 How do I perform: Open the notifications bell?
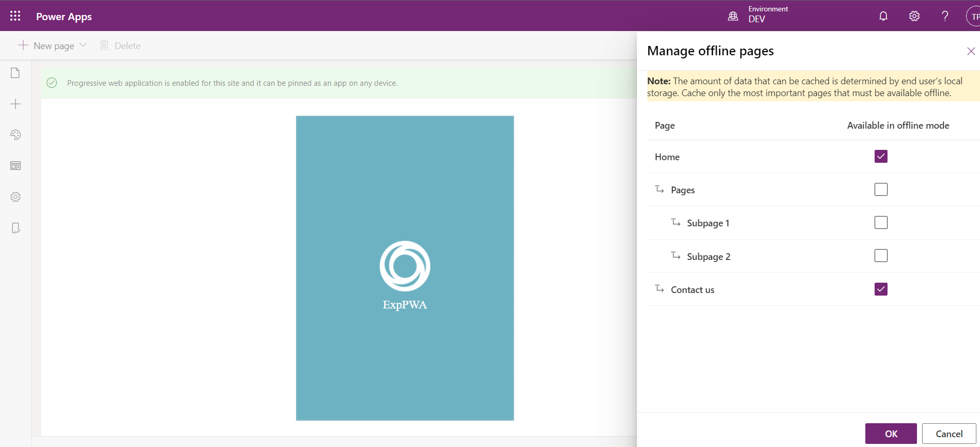(883, 16)
